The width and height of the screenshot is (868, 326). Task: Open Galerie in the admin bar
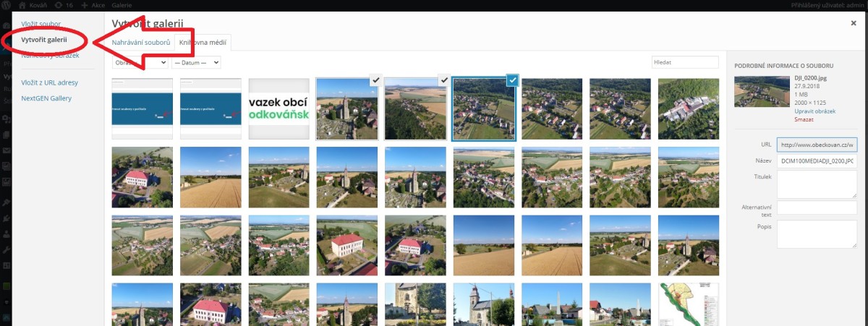(122, 5)
